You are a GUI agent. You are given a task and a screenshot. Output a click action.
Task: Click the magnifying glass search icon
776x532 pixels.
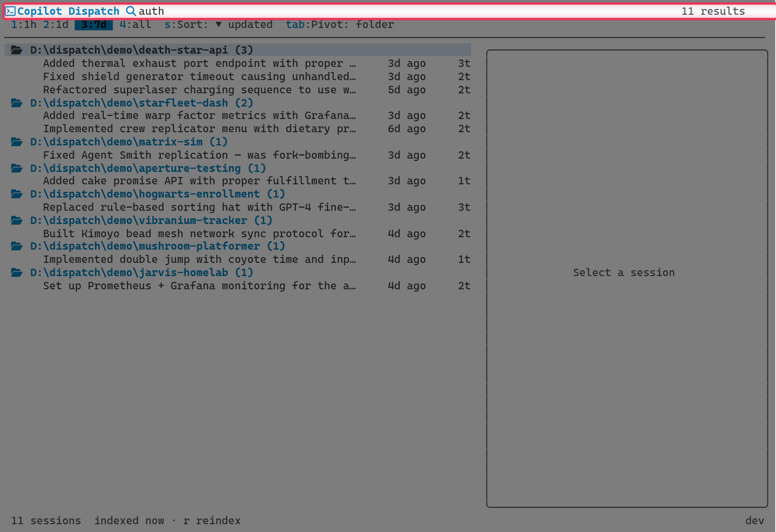[x=131, y=10]
